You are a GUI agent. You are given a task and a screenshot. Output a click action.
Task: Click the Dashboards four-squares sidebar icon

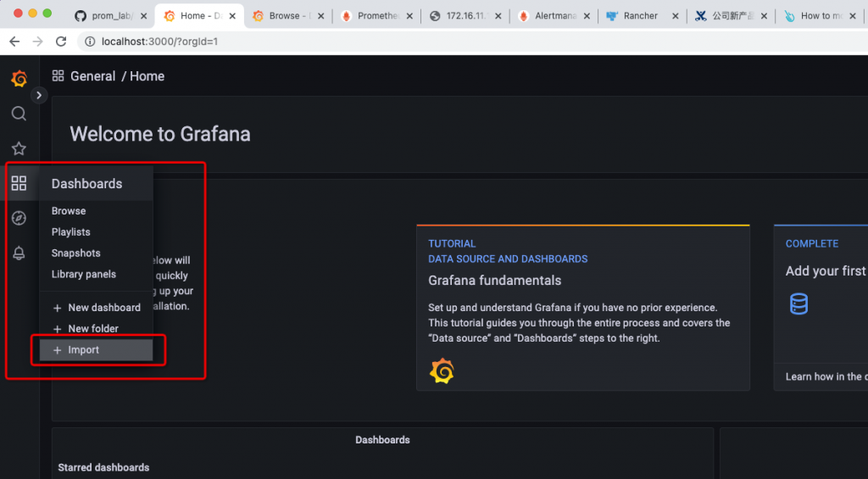click(19, 183)
